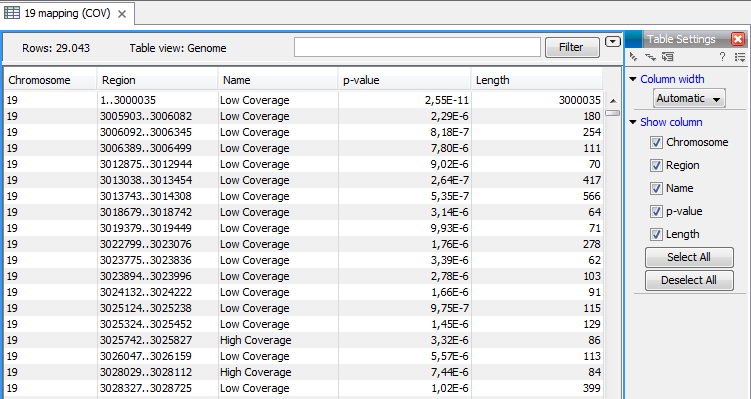The height and width of the screenshot is (399, 751).
Task: Select region 3024132..3024222 cell
Action: click(158, 292)
